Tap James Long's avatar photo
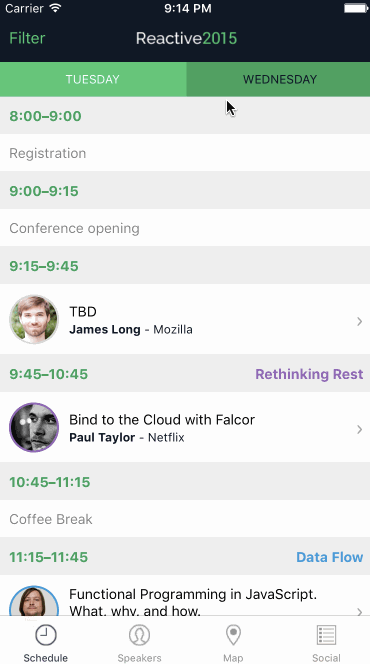370x664 pixels. coord(34,319)
